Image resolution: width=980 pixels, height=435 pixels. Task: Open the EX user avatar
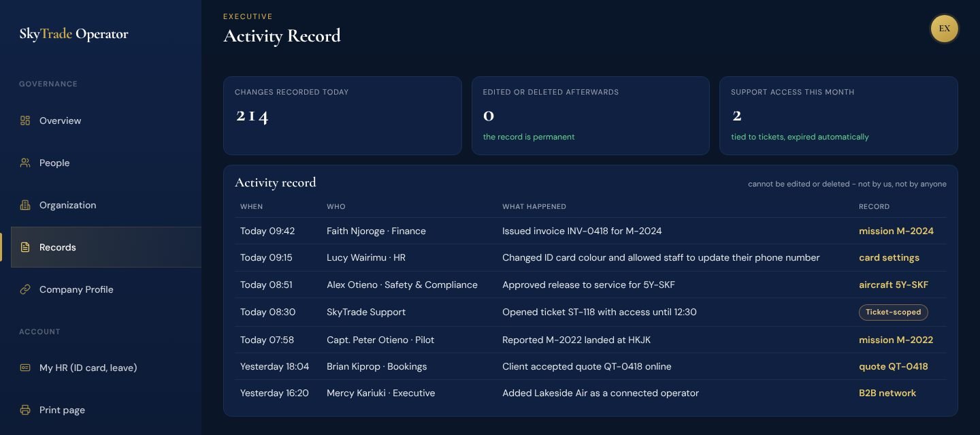(944, 29)
